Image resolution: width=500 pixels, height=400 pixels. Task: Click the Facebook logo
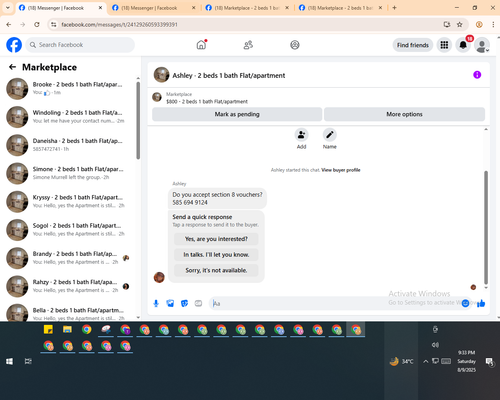point(14,45)
